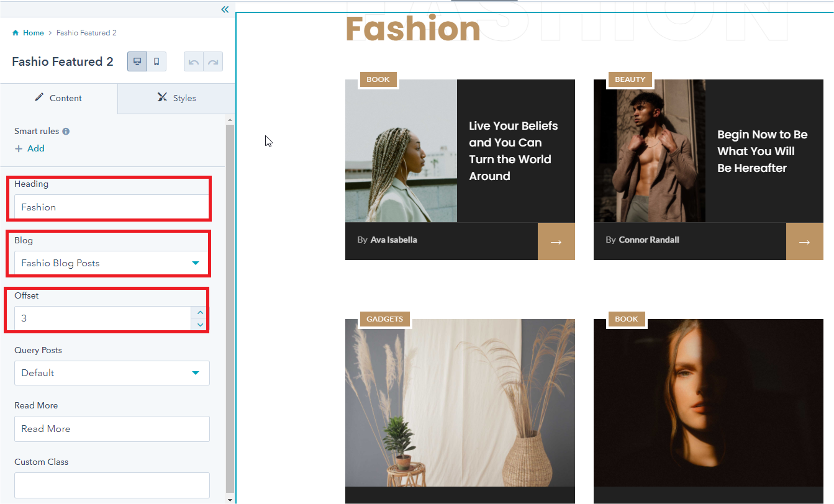The image size is (834, 504).
Task: Collapse the sidebar with double chevron icon
Action: tap(225, 9)
